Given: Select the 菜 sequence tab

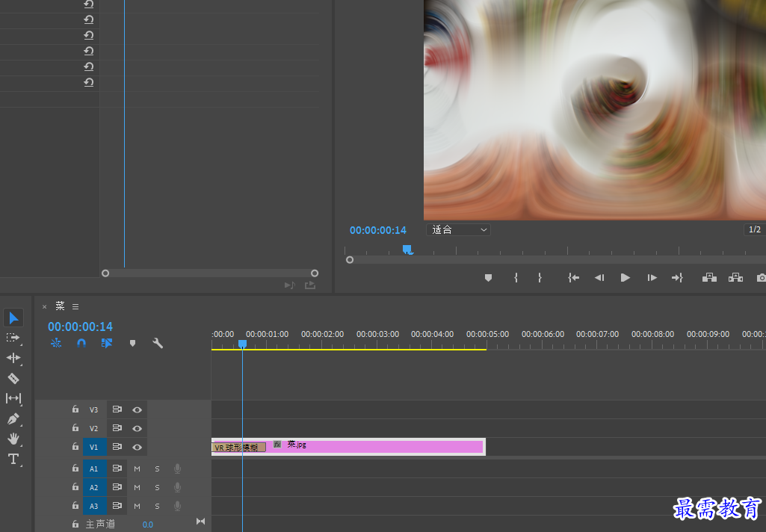Looking at the screenshot, I should tap(60, 306).
